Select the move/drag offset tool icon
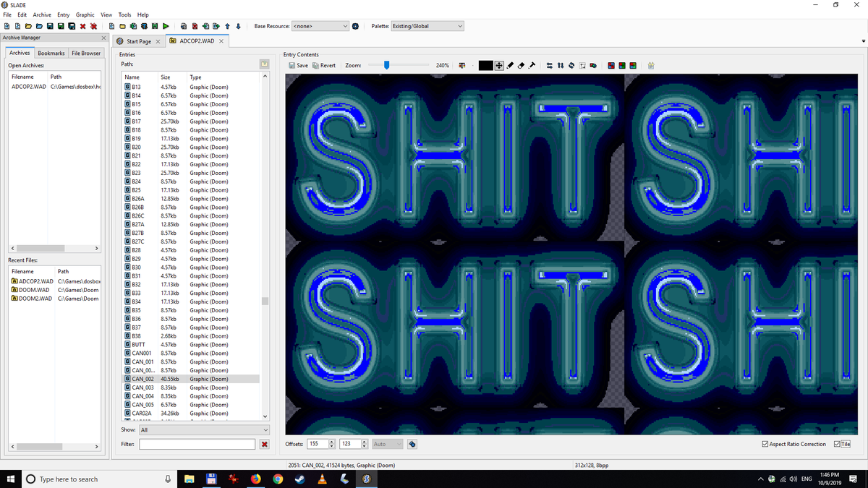 coord(499,65)
